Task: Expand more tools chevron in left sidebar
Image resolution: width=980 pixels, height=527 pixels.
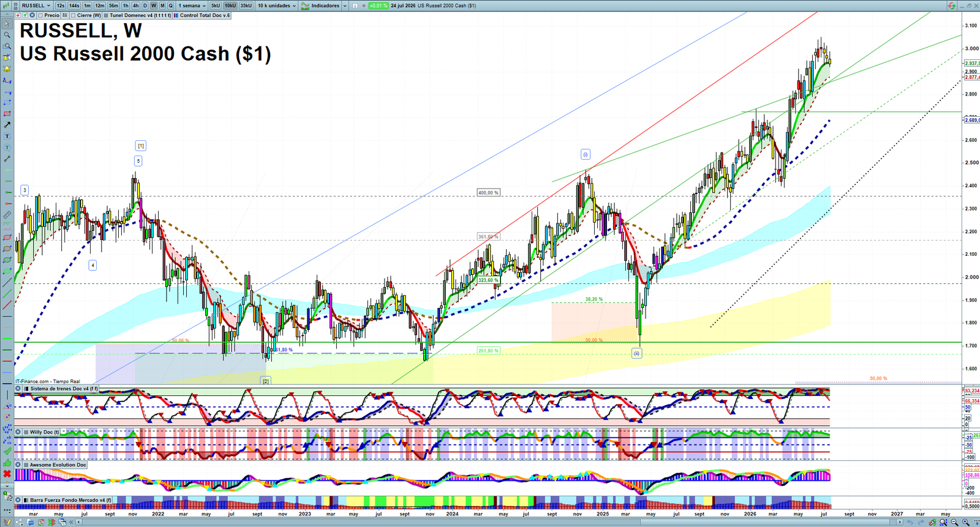Action: click(x=7, y=486)
